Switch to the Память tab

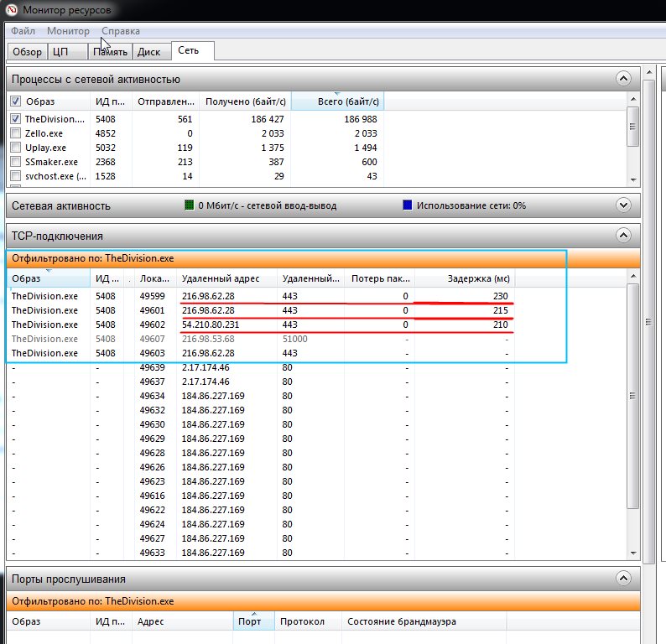[111, 52]
